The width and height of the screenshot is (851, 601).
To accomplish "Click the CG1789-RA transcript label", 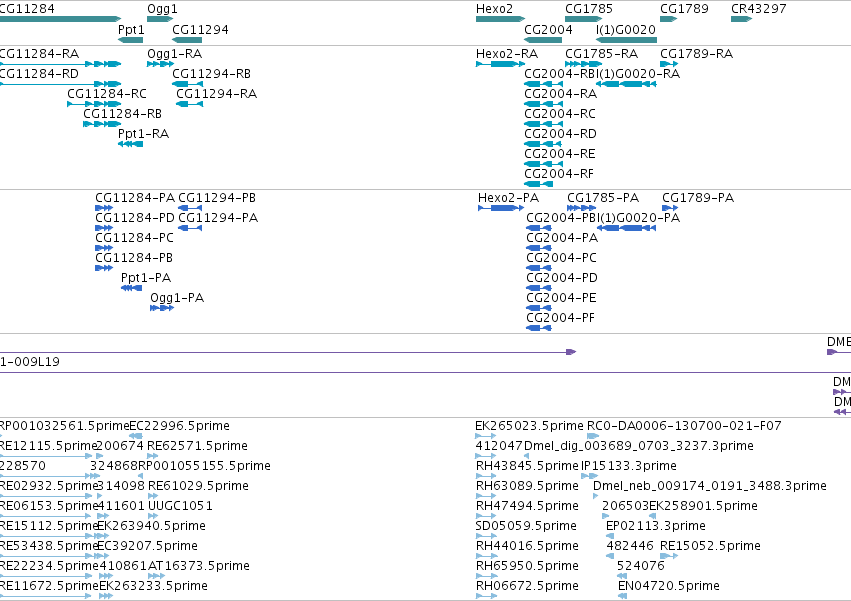I will (696, 54).
